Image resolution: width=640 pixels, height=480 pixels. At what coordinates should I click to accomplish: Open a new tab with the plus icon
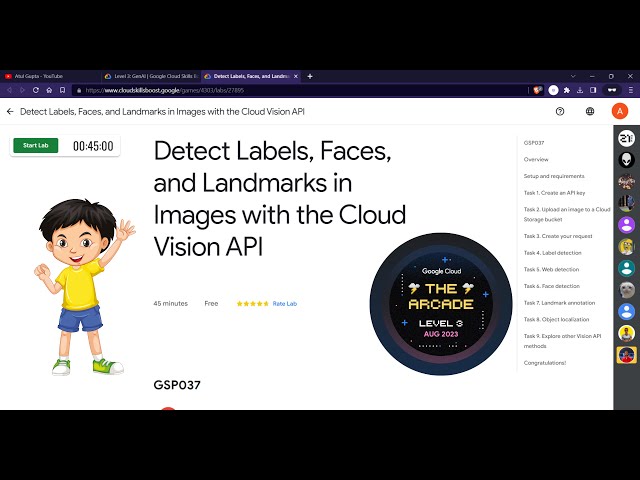[310, 76]
